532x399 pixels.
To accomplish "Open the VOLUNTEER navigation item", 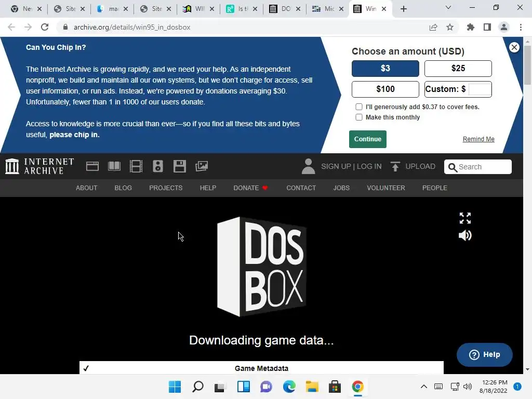I will [386, 188].
